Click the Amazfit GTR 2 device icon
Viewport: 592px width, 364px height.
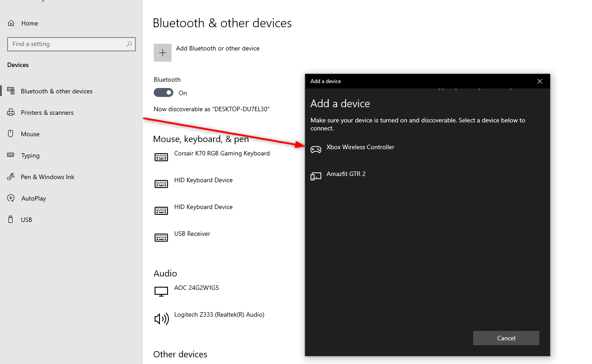tap(316, 176)
